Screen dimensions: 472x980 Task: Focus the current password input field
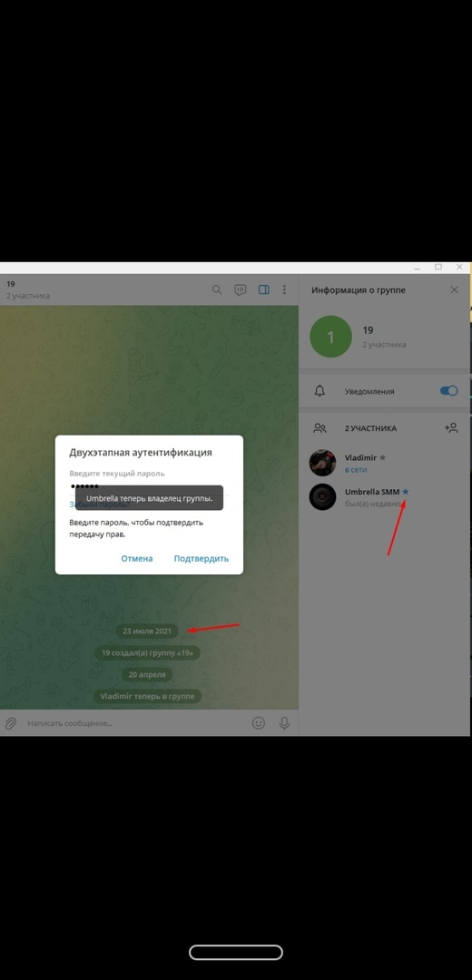click(x=149, y=485)
